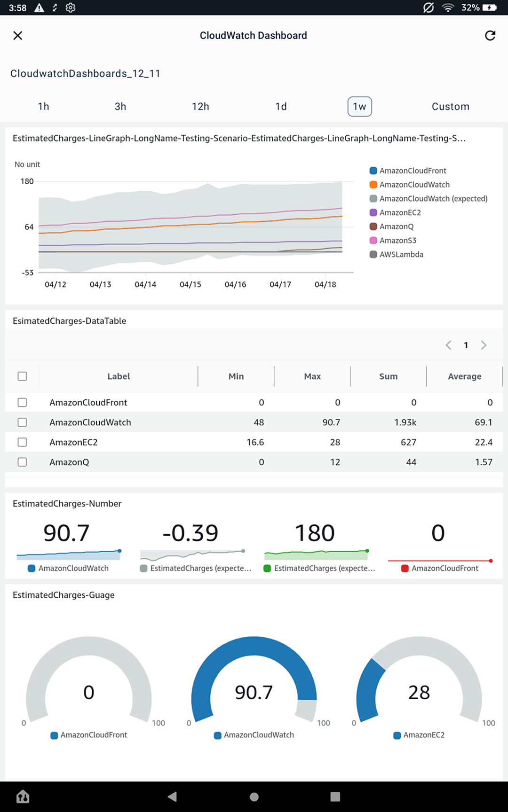Open the Custom time range
Image resolution: width=508 pixels, height=812 pixels.
click(451, 107)
